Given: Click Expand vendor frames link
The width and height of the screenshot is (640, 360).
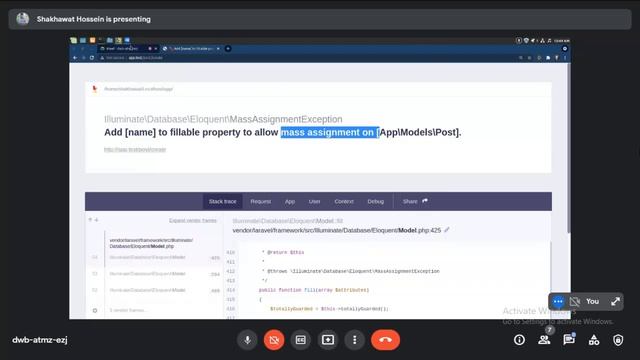Looking at the screenshot, I should click(x=193, y=220).
